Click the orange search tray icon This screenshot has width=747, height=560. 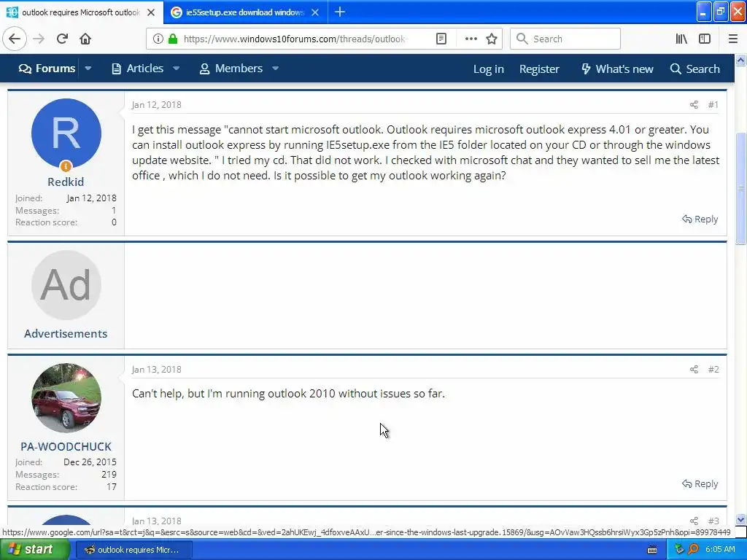coord(693,550)
